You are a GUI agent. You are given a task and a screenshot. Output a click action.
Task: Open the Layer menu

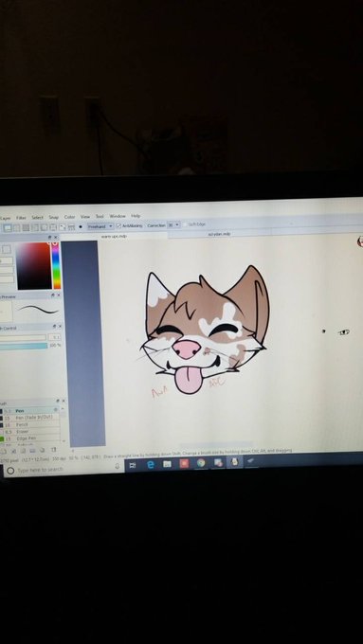point(6,218)
